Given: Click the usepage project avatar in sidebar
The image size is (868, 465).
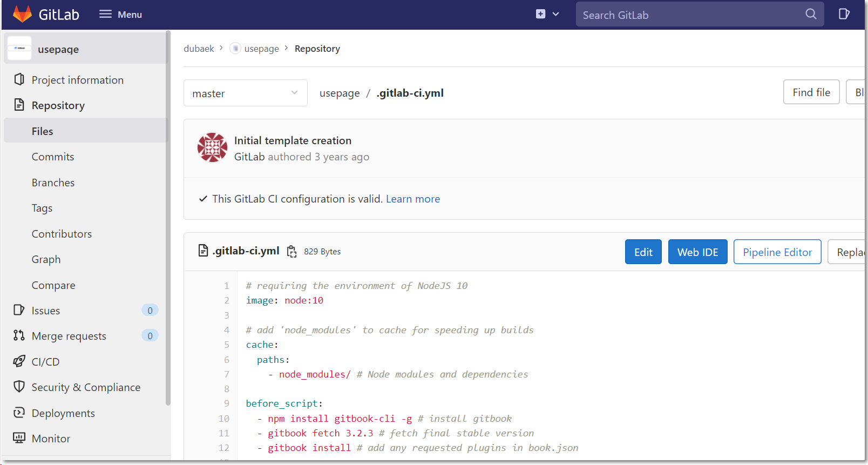Looking at the screenshot, I should click(x=19, y=49).
